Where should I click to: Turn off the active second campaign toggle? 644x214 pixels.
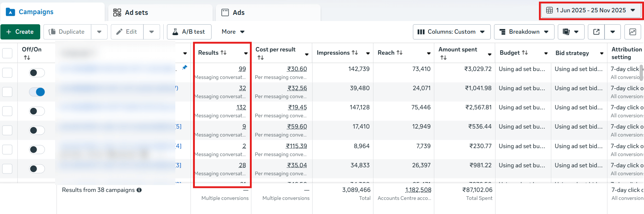(x=37, y=92)
